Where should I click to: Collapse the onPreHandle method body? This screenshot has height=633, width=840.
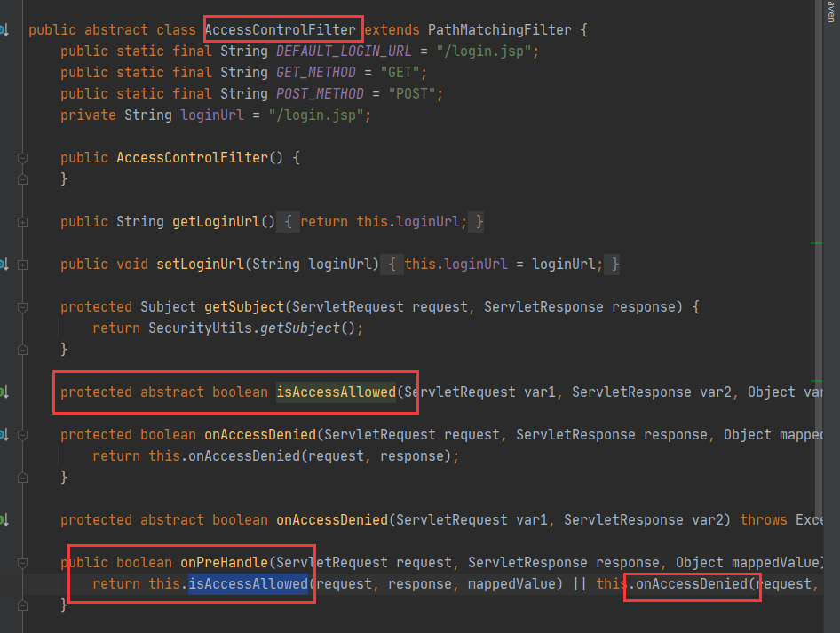pos(22,563)
